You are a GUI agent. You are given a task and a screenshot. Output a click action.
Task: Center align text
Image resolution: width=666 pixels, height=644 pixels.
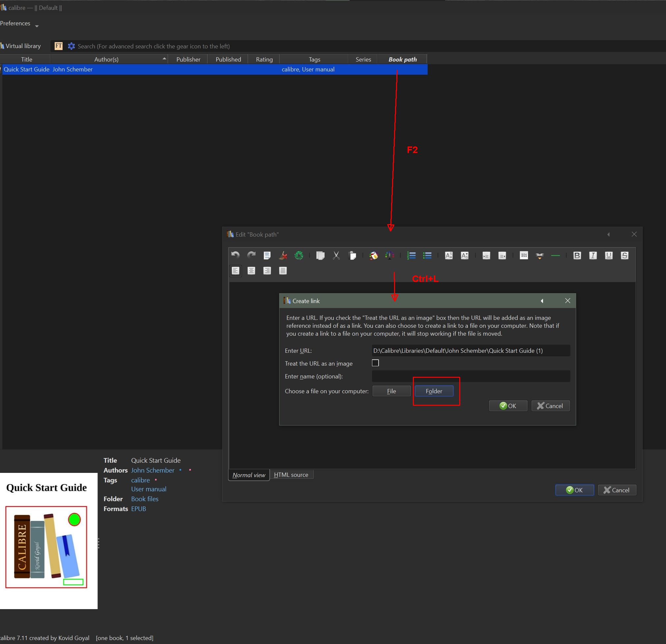251,271
